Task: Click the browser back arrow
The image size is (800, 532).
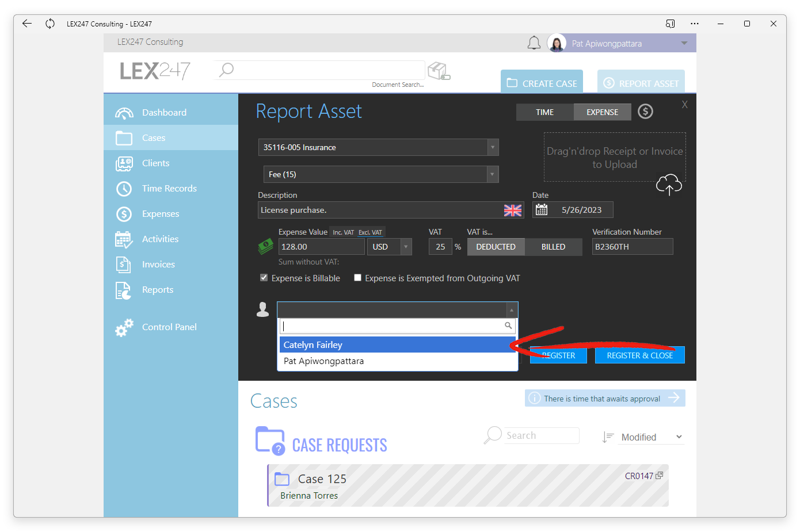Action: tap(27, 24)
